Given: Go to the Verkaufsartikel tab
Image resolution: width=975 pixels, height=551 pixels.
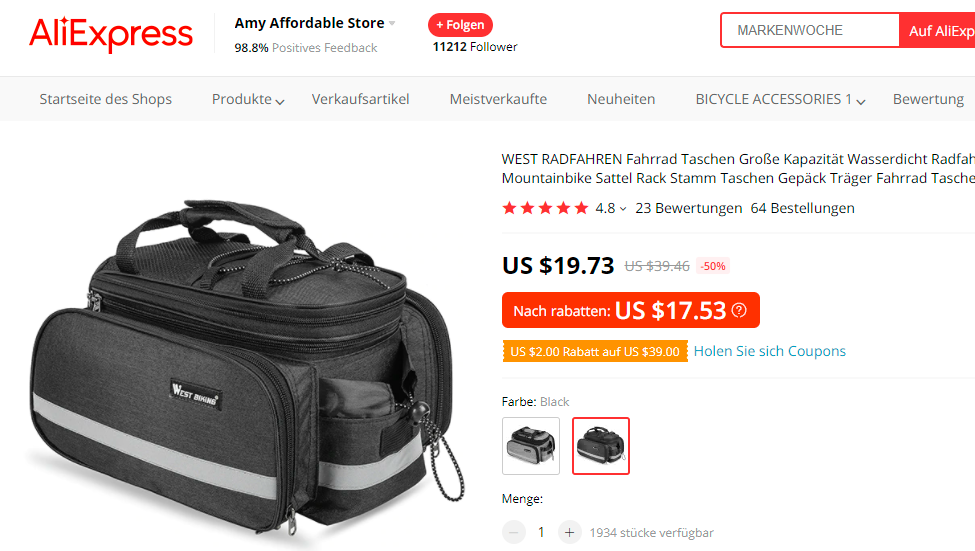Looking at the screenshot, I should coord(361,100).
